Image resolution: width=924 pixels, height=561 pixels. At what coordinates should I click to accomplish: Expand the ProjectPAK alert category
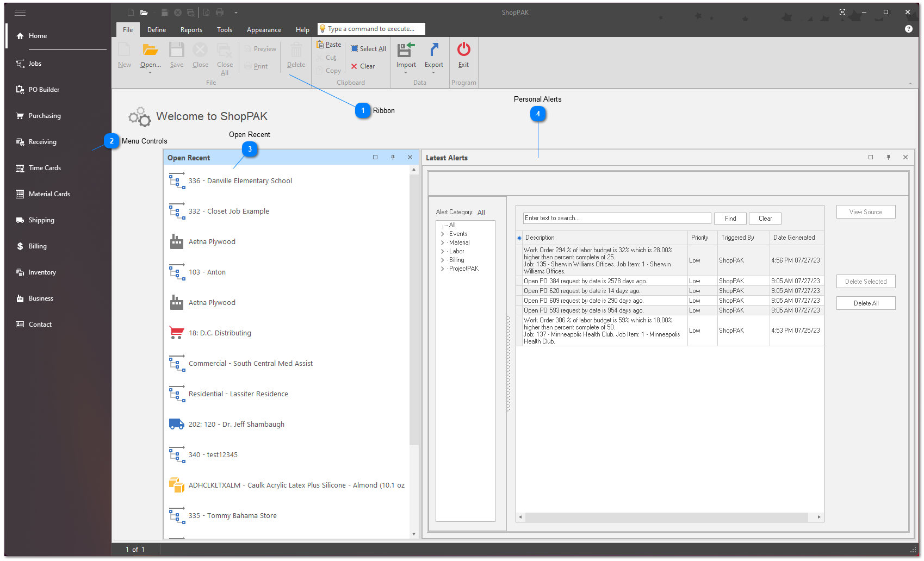pyautogui.click(x=443, y=269)
